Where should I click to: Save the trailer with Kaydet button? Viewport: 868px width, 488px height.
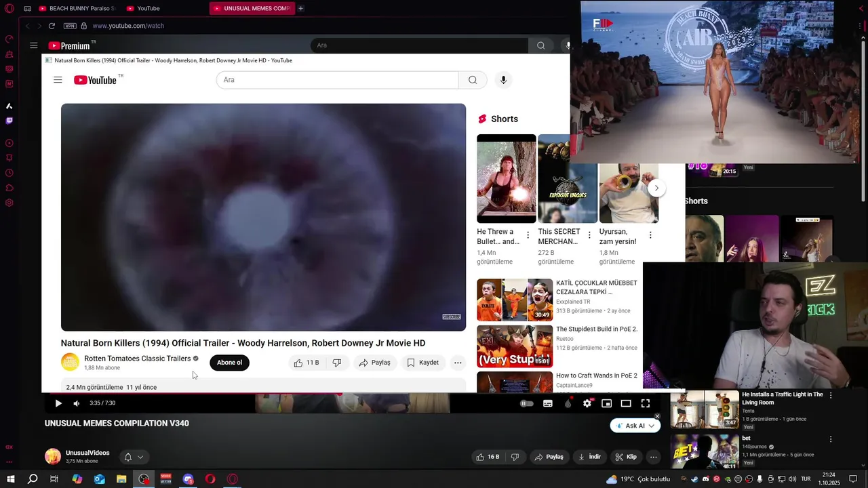[422, 363]
